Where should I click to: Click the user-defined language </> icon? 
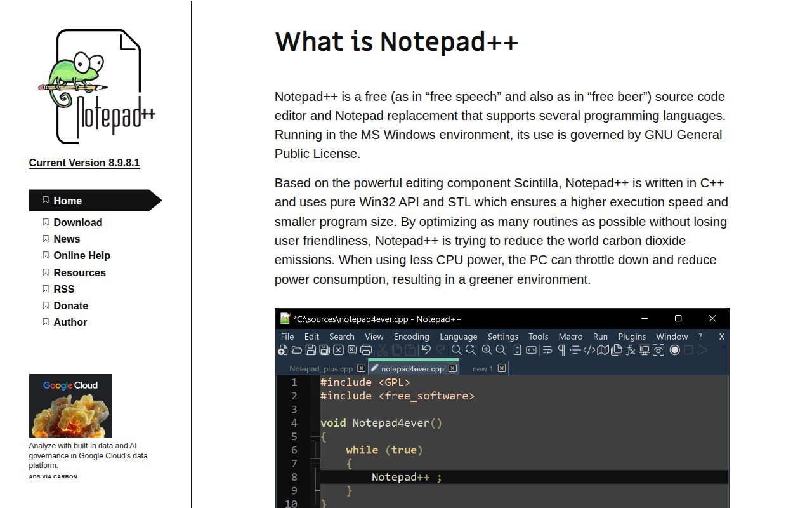pos(589,350)
